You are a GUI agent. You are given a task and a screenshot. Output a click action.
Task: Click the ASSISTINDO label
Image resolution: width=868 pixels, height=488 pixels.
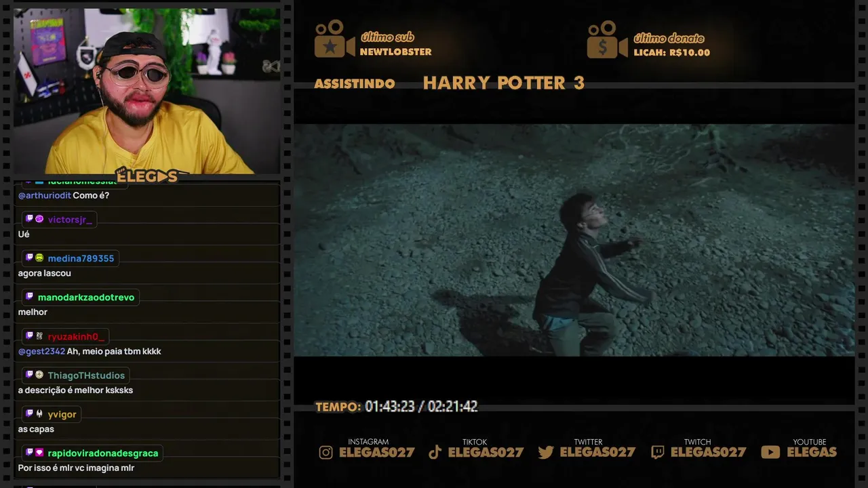pos(355,83)
